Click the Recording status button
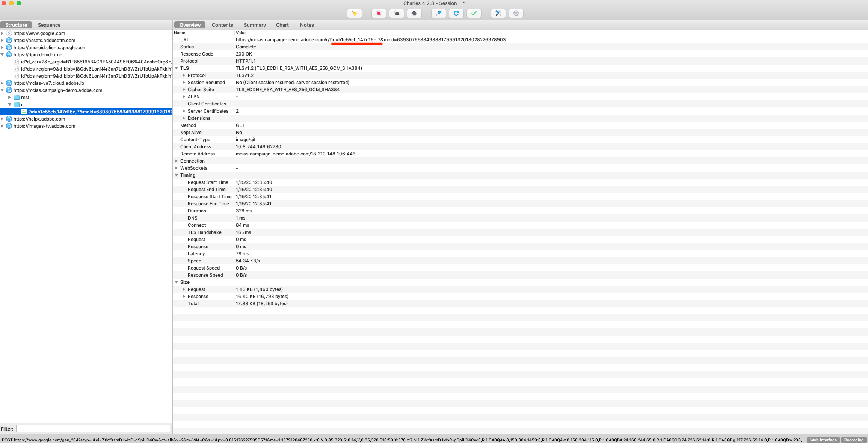 (x=854, y=440)
